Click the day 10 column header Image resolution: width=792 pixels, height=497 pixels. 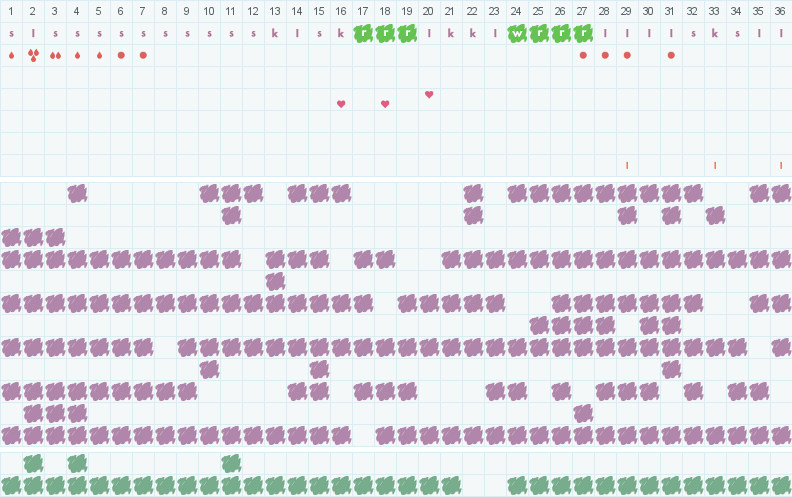point(209,11)
